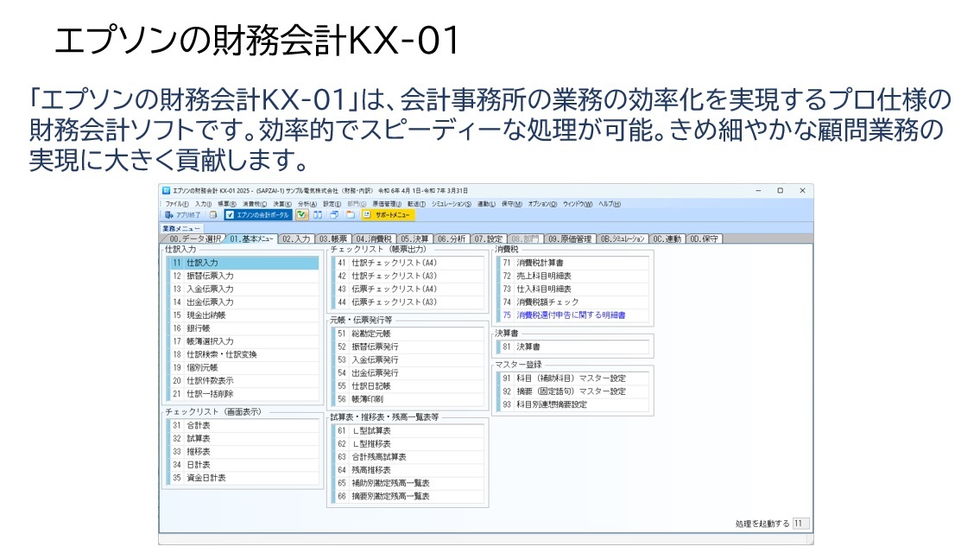The width and height of the screenshot is (980, 553).
Task: Switch to the 03.帳票 tab
Action: (x=333, y=239)
